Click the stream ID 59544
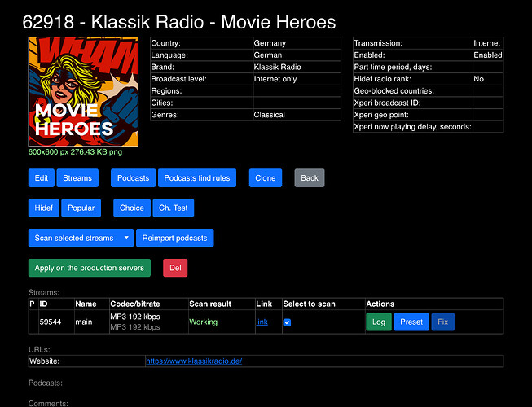532x407 pixels. pyautogui.click(x=51, y=322)
